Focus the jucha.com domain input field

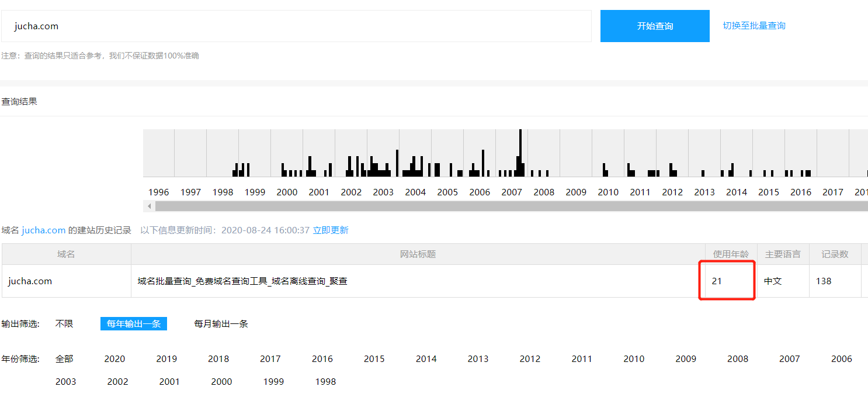coord(296,26)
